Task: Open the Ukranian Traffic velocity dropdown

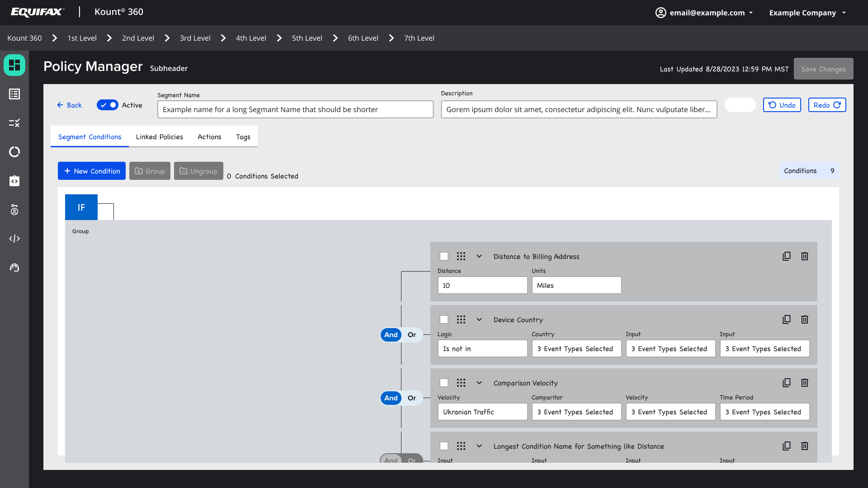Action: (x=482, y=412)
